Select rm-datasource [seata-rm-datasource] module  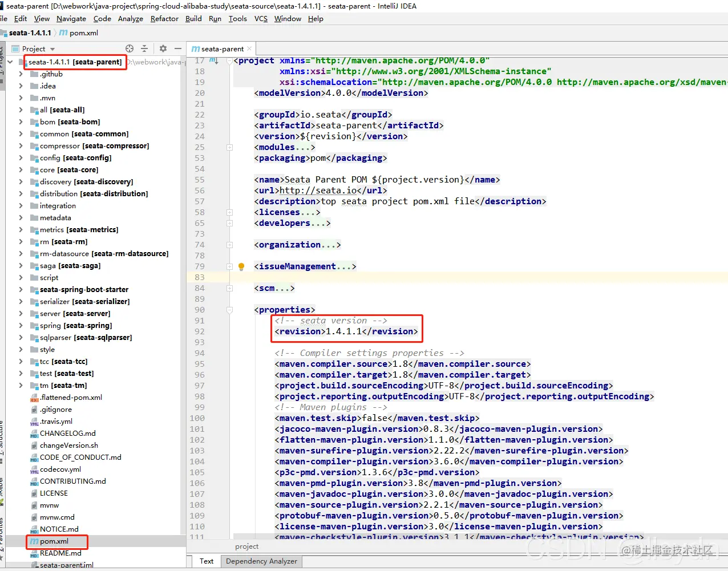pyautogui.click(x=104, y=254)
